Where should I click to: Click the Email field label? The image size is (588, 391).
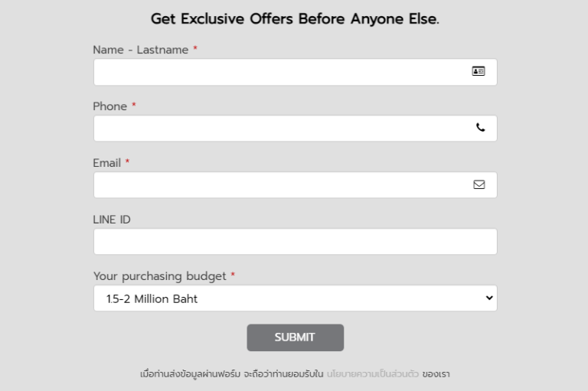click(107, 163)
